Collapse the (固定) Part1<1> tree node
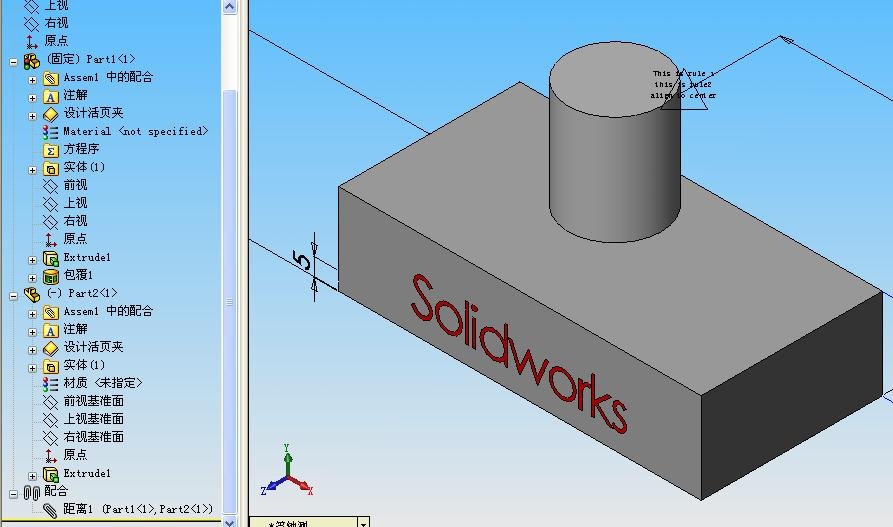The width and height of the screenshot is (893, 527). [14, 62]
